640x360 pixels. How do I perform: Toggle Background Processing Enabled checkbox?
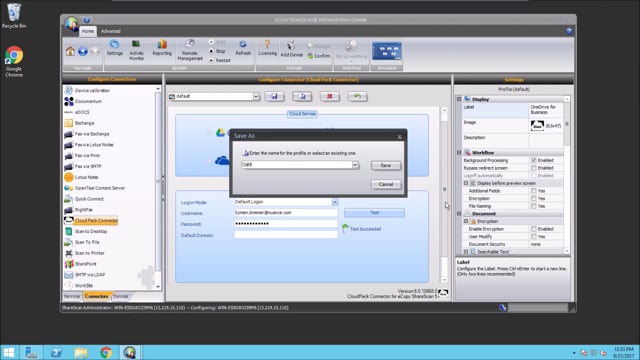(x=533, y=160)
